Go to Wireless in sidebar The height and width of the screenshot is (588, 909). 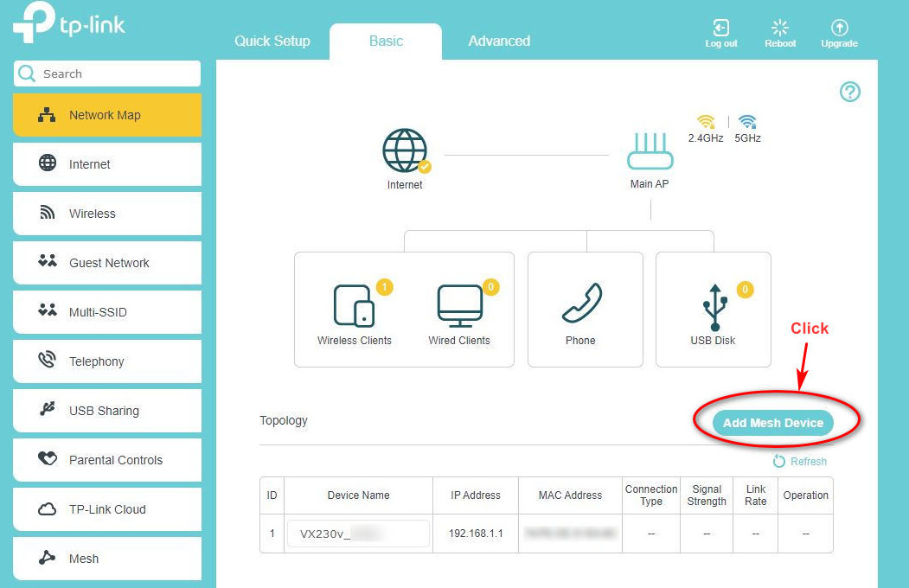click(107, 214)
